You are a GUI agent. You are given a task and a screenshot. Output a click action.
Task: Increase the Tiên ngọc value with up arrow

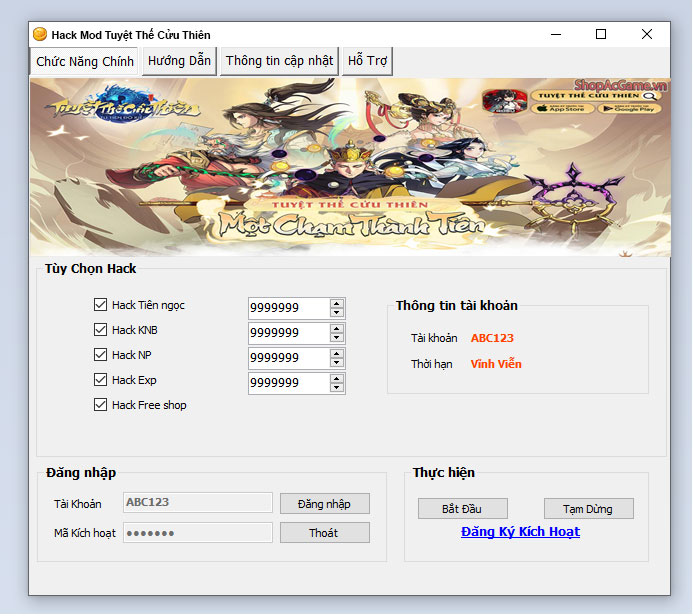click(337, 304)
